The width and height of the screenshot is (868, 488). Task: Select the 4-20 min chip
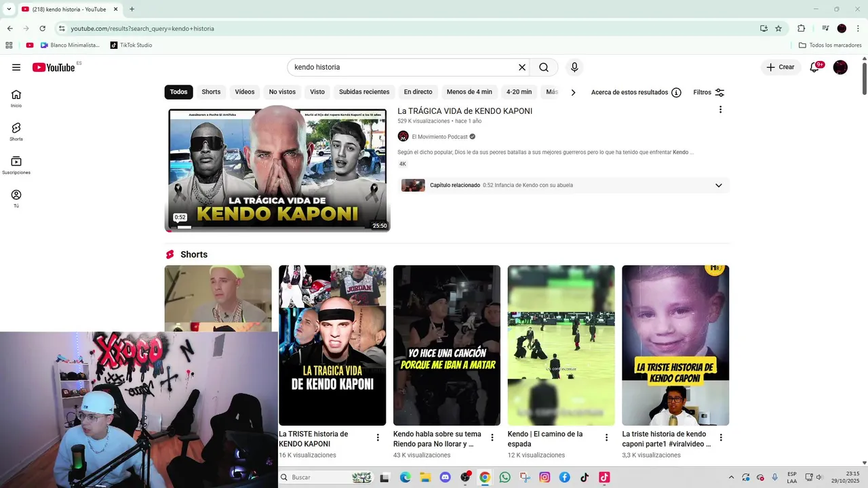point(519,92)
